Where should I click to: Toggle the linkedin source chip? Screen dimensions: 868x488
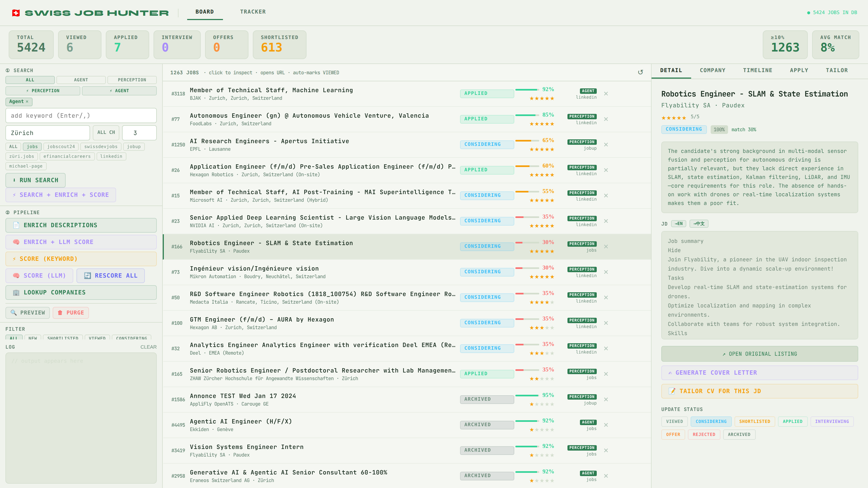pos(111,156)
